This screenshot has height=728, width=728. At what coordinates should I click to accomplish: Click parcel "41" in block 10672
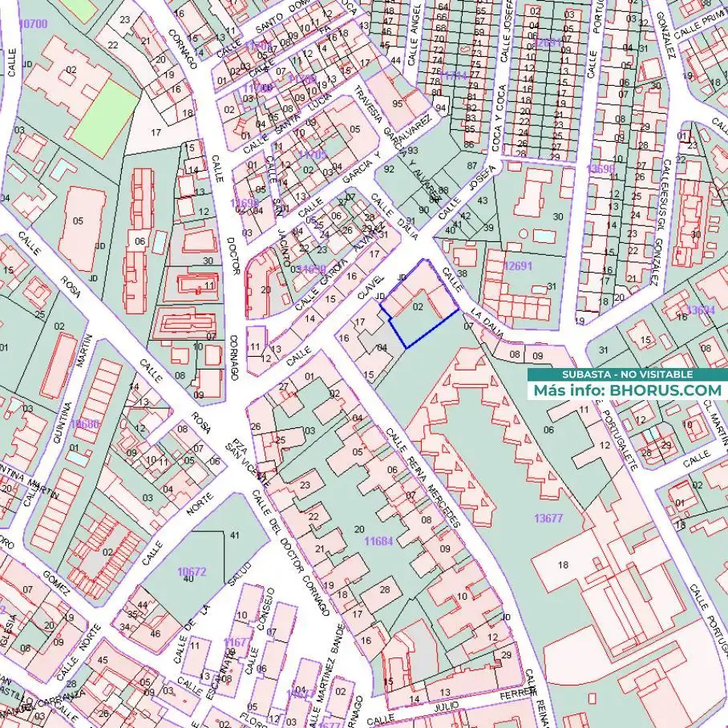pos(234,536)
